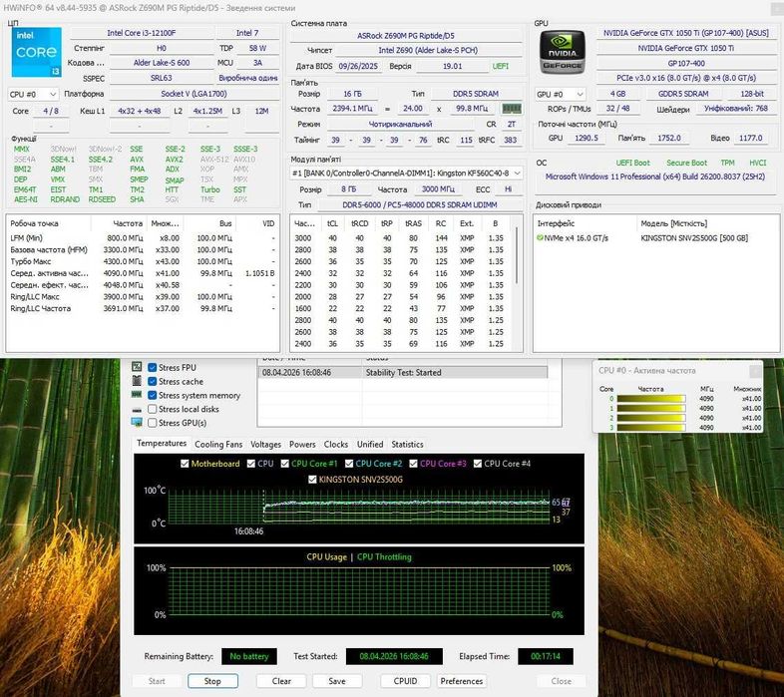The width and height of the screenshot is (784, 697).
Task: Click the Stress GPU monitor icon
Action: click(137, 423)
